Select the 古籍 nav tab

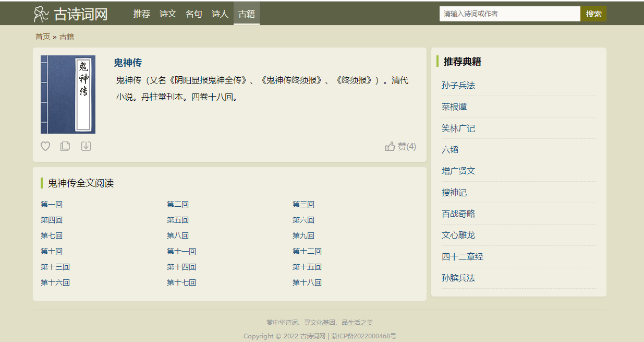tap(247, 14)
